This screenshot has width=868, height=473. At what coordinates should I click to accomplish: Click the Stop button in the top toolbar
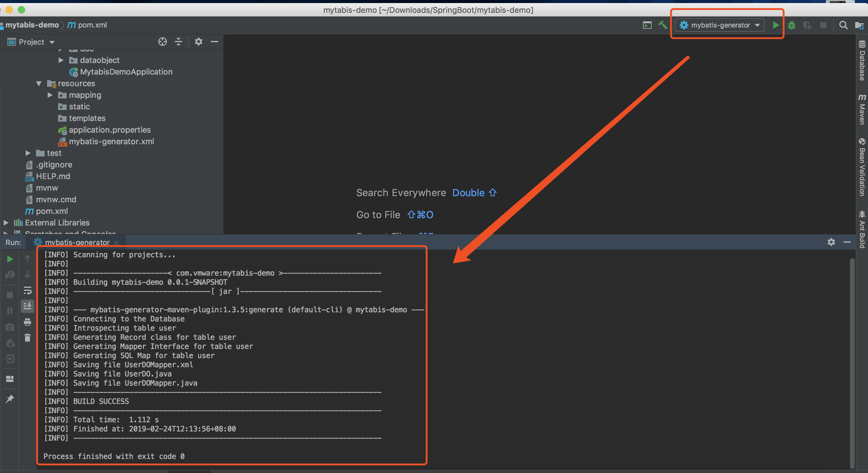tap(823, 25)
